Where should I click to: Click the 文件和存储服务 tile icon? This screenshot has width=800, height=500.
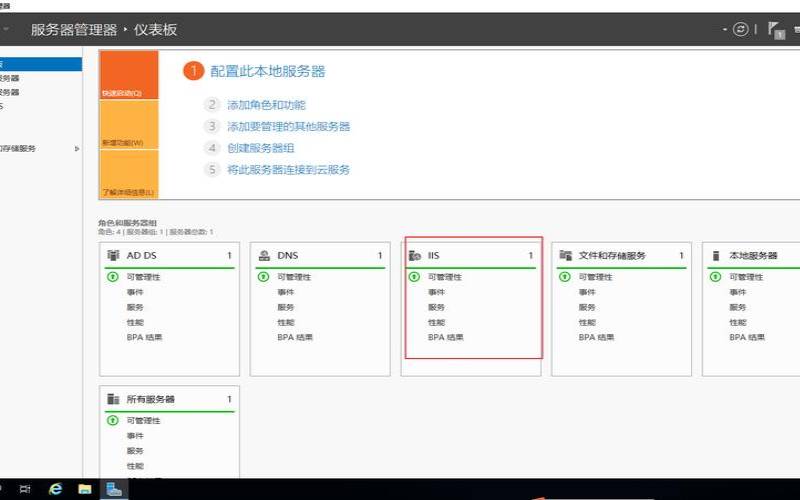pyautogui.click(x=565, y=255)
